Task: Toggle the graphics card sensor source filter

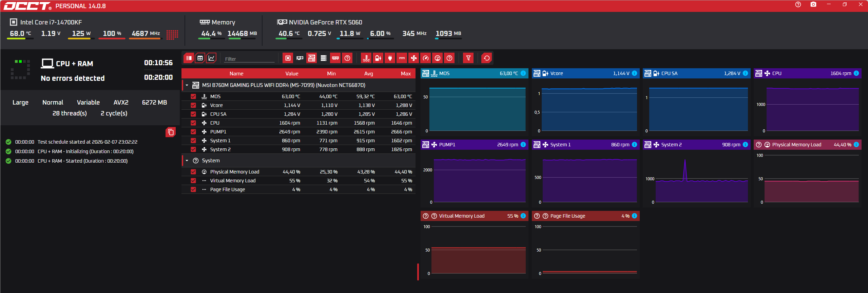Action: tap(300, 58)
